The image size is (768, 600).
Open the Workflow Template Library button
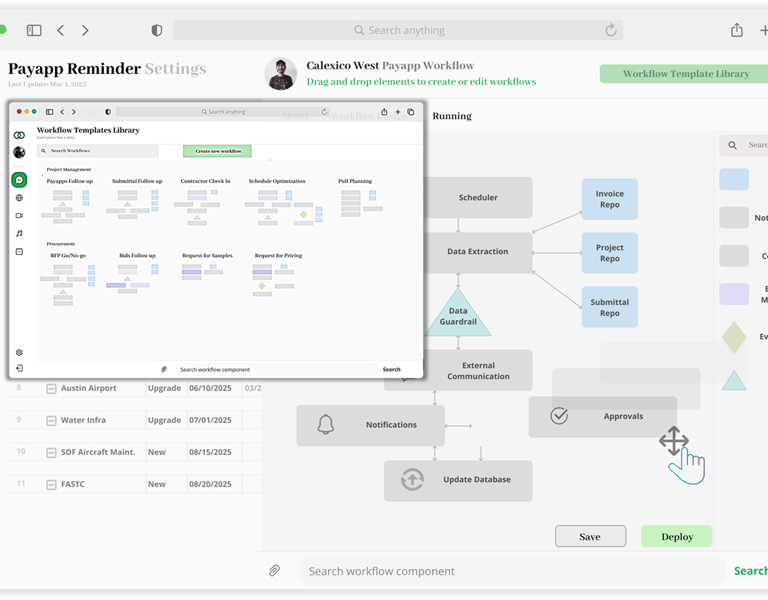pos(686,73)
